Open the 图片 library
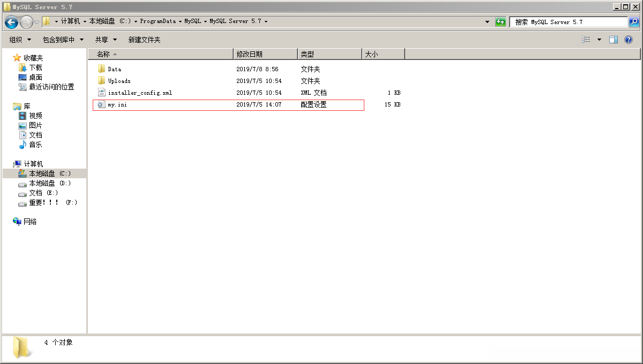The image size is (643, 364). [x=35, y=126]
